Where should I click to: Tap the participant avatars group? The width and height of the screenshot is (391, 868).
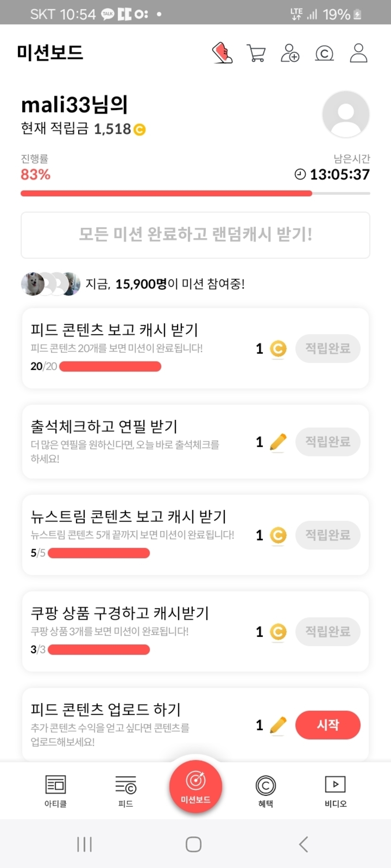coord(50,284)
